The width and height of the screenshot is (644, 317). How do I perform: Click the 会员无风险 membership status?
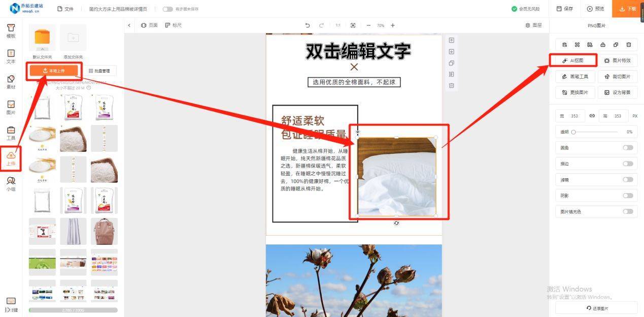click(525, 9)
